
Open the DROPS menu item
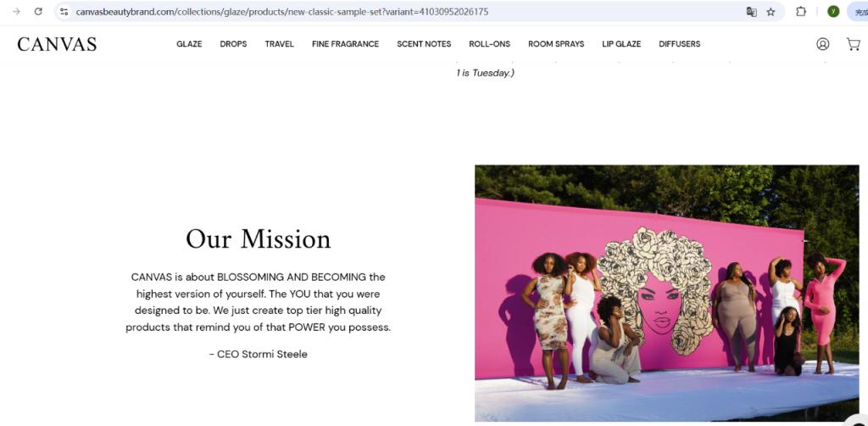233,44
